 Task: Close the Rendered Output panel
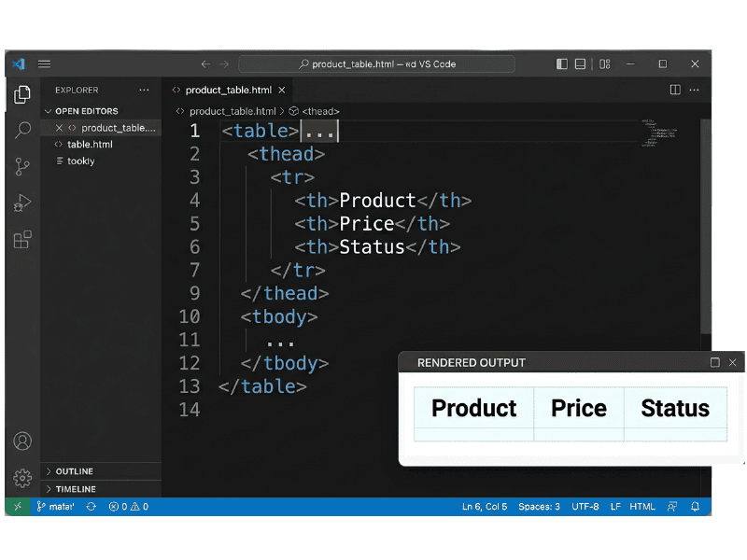click(x=733, y=362)
